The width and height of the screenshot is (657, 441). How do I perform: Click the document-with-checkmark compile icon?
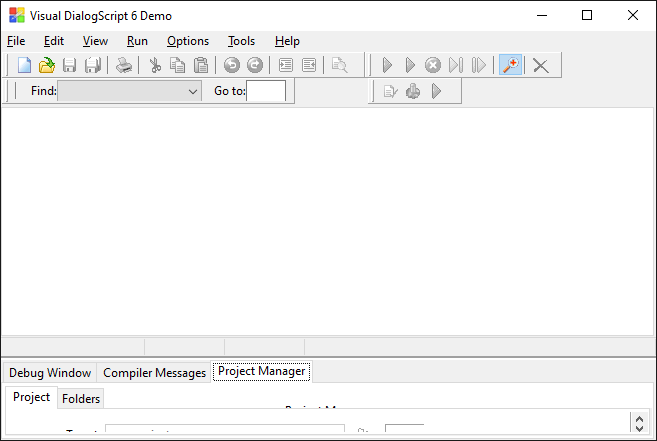[390, 91]
